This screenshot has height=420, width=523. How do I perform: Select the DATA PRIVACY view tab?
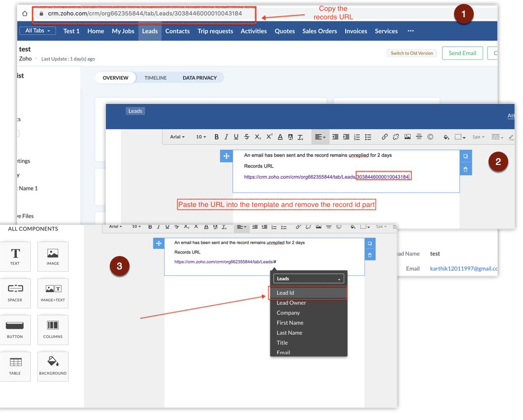(x=200, y=78)
